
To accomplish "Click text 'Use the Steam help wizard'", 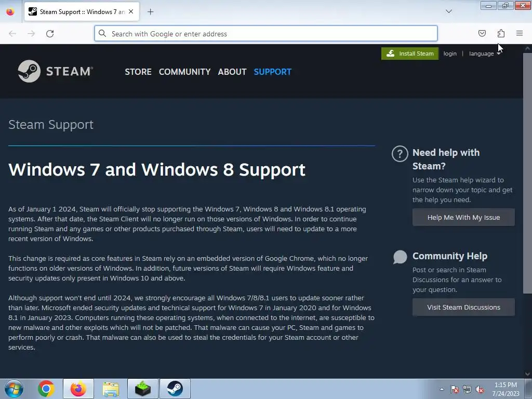I will click(x=458, y=180).
